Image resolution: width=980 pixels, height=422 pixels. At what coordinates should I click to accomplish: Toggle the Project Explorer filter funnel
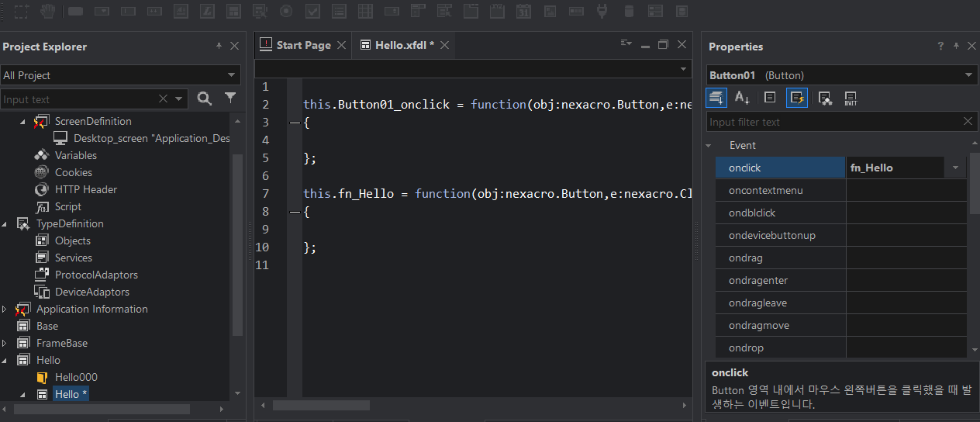click(230, 98)
